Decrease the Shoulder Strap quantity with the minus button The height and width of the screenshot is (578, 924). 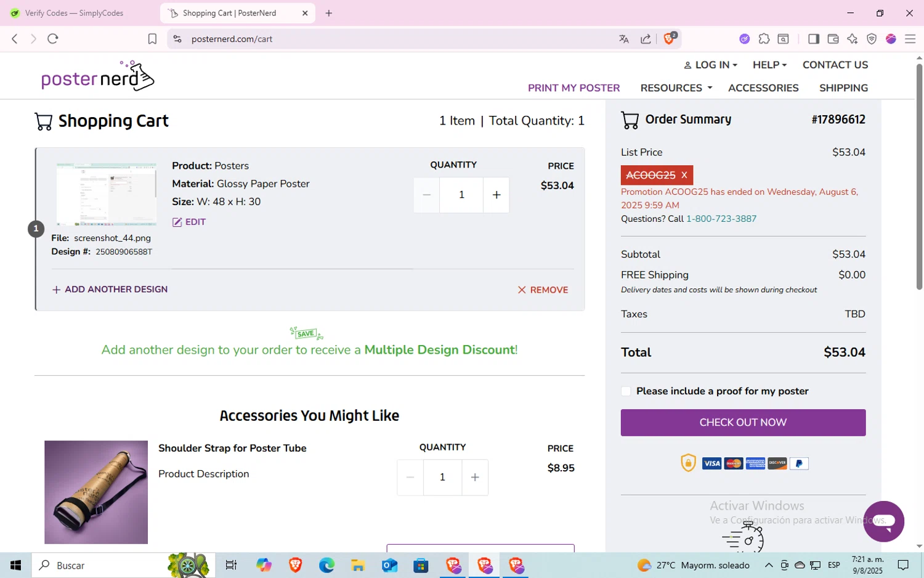[410, 477]
